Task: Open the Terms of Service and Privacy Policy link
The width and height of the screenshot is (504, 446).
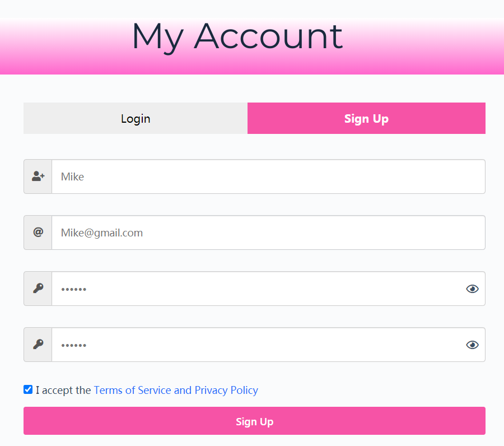Action: point(176,390)
